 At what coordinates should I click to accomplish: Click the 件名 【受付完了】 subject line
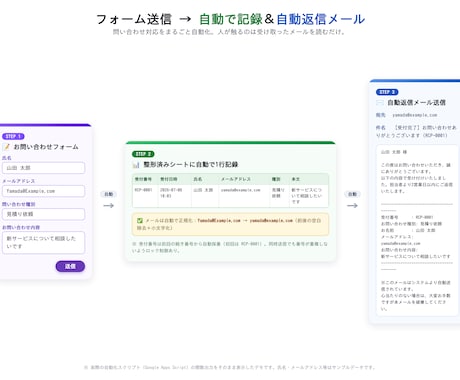416,131
